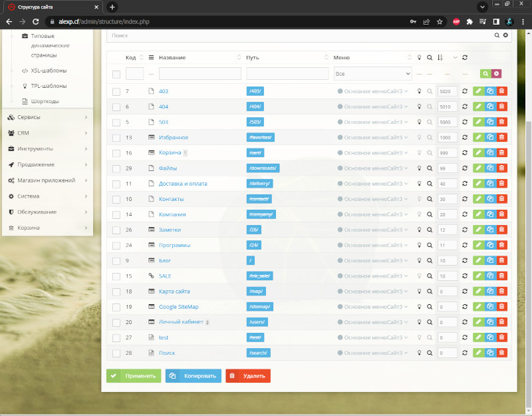The width and height of the screenshot is (532, 416).
Task: Open the Меню filter dropdown showing Все
Action: click(x=372, y=74)
